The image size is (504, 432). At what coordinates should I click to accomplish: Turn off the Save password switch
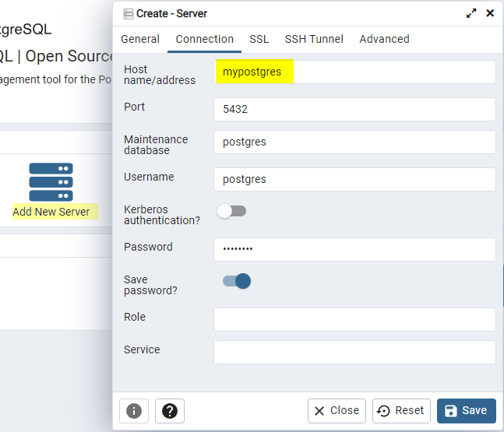click(237, 281)
